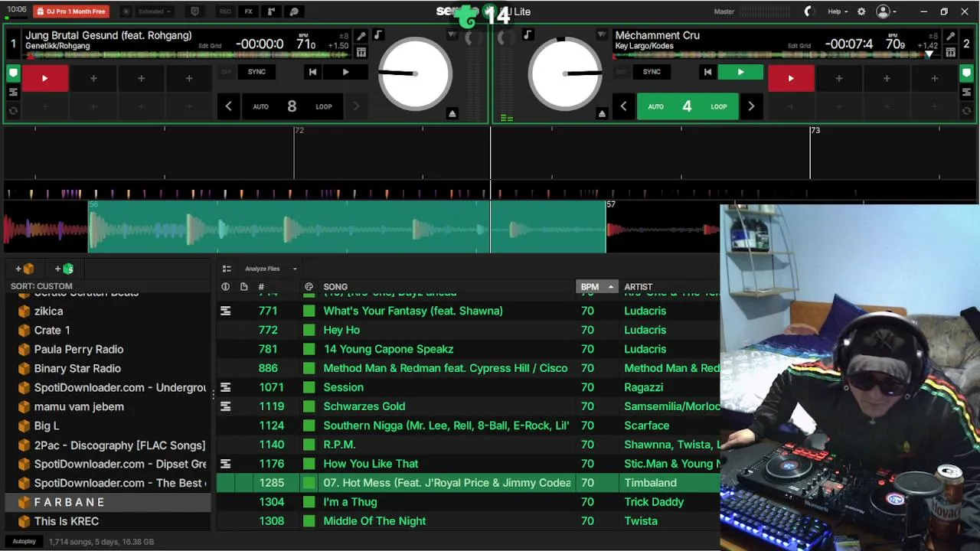The height and width of the screenshot is (551, 980).
Task: Open the Practice Mode shield icon
Action: (x=194, y=11)
